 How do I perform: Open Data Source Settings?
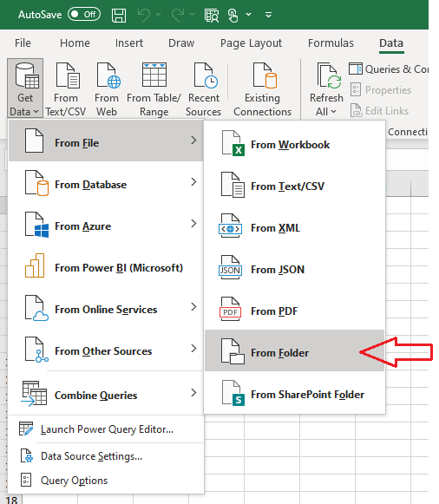(x=106, y=456)
